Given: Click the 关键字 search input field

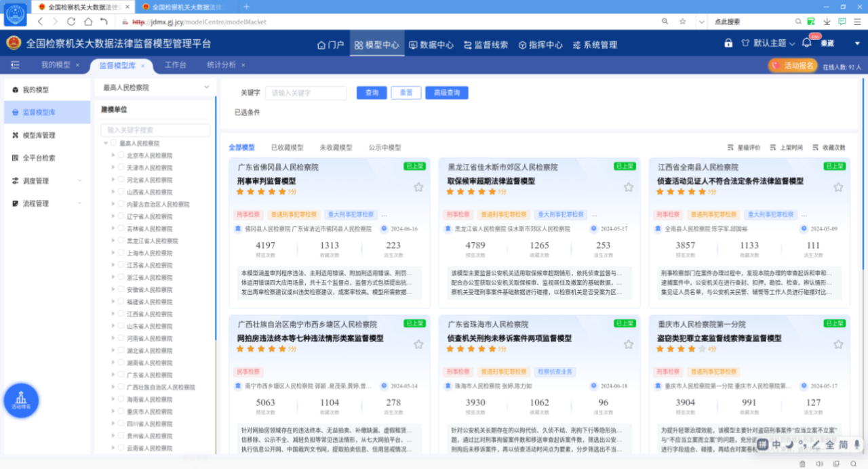Looking at the screenshot, I should point(306,93).
